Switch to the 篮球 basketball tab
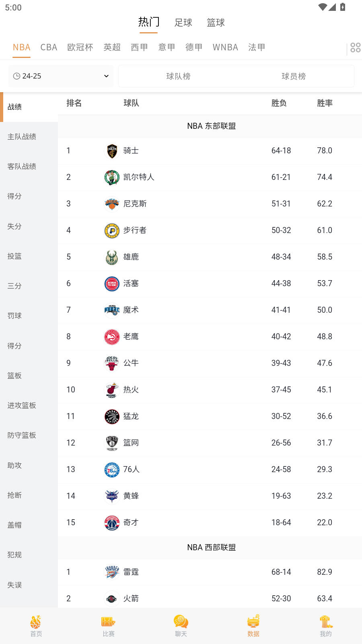The height and width of the screenshot is (644, 362). (216, 23)
